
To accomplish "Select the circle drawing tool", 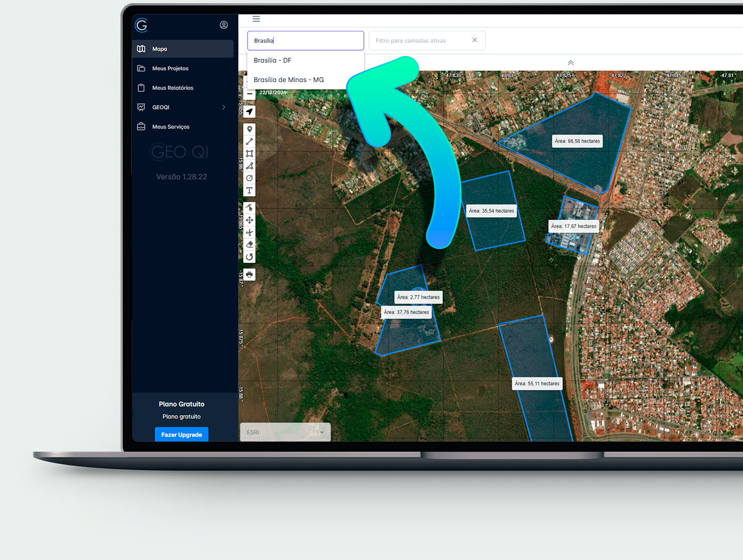I will pos(250,178).
